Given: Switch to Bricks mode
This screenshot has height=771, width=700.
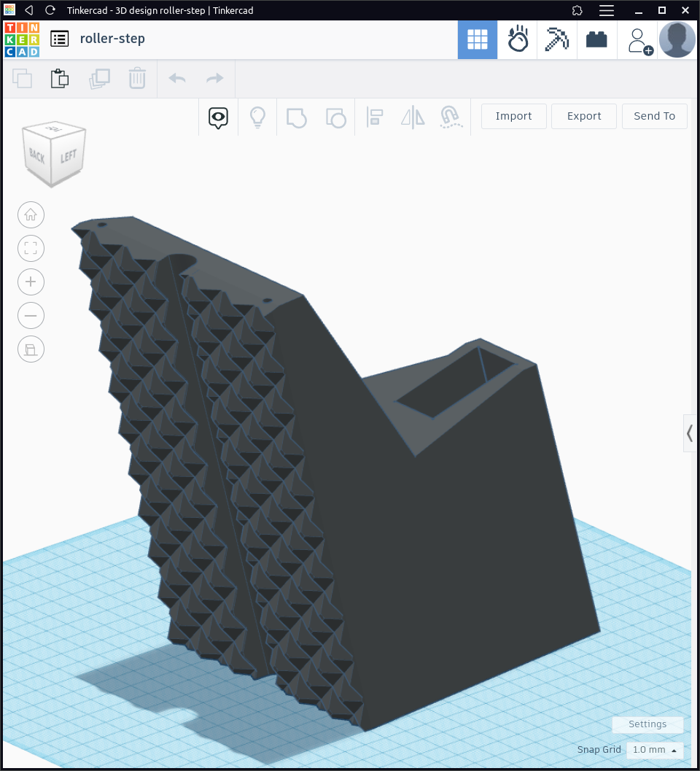Looking at the screenshot, I should point(596,40).
